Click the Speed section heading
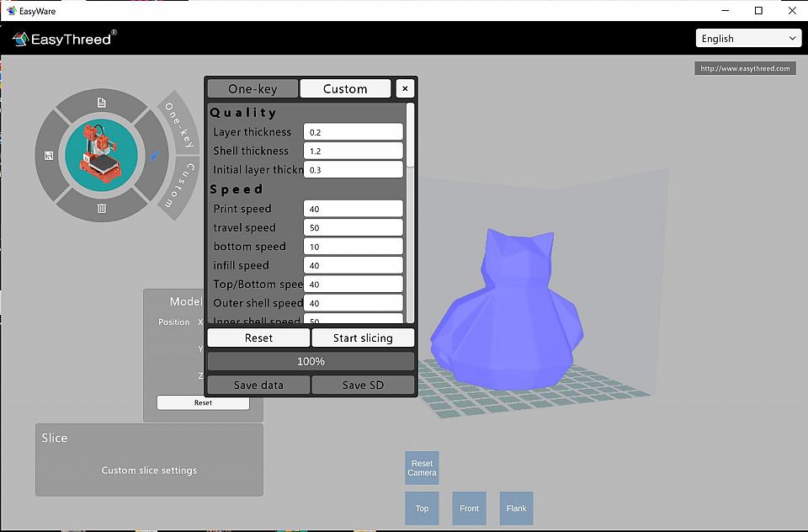808x532 pixels. [x=237, y=189]
